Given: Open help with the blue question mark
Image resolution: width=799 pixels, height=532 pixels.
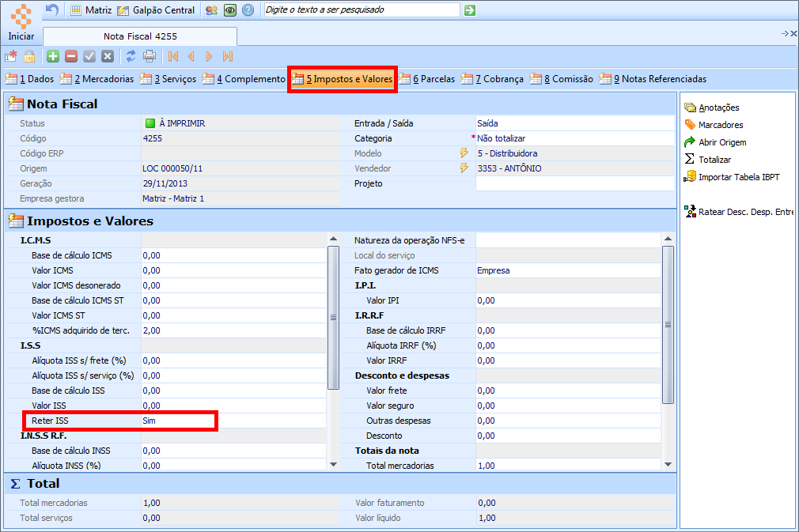Looking at the screenshot, I should click(248, 10).
